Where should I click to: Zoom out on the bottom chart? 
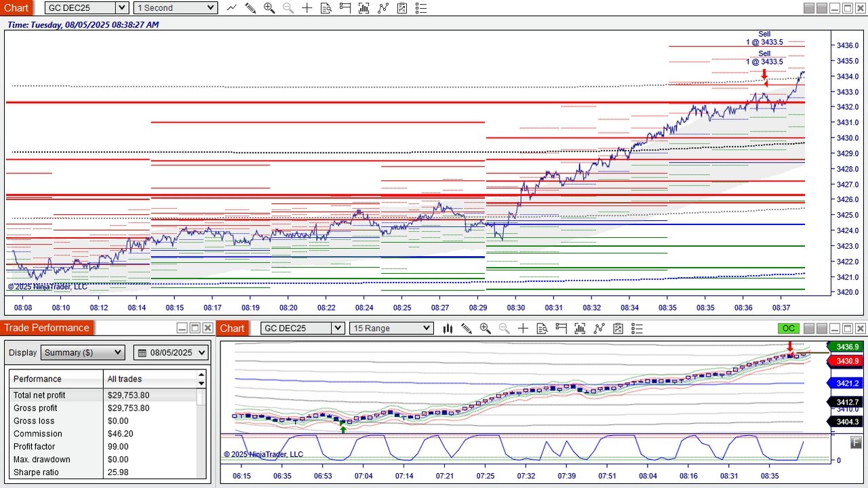click(504, 328)
